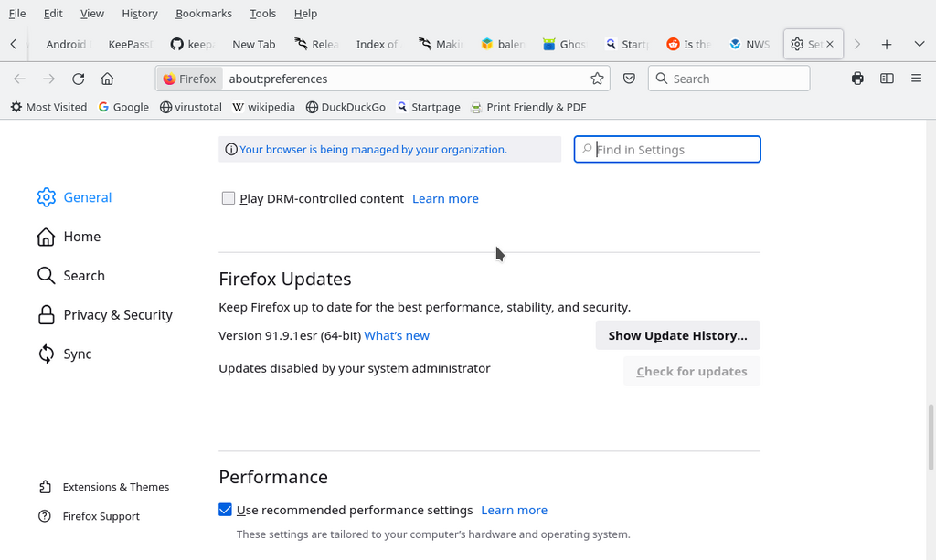Switch to the KeePass tab
Screen dimensions: 936x560
(x=132, y=44)
